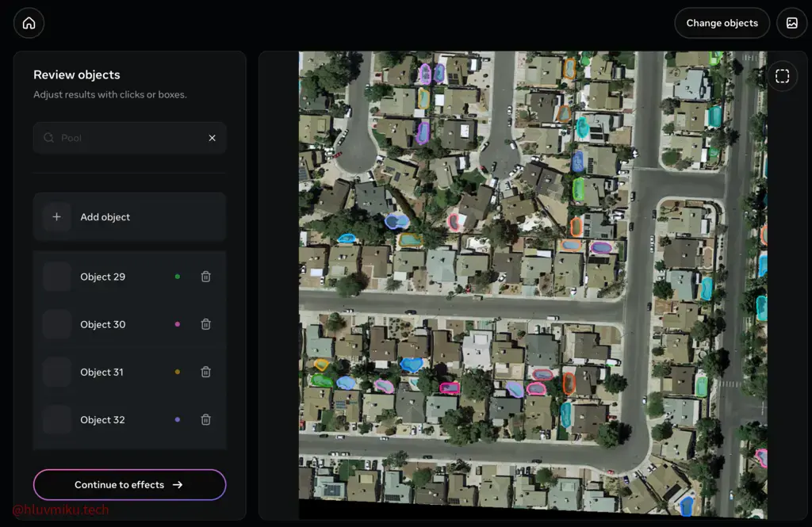The width and height of the screenshot is (812, 527).
Task: Click the purple color dot for Object 32
Action: pyautogui.click(x=177, y=420)
